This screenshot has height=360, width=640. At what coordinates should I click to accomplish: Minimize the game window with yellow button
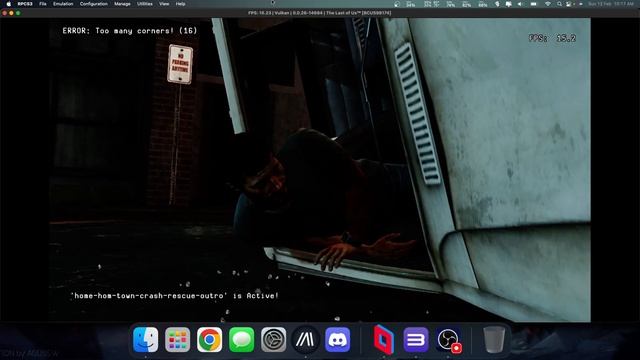click(11, 13)
